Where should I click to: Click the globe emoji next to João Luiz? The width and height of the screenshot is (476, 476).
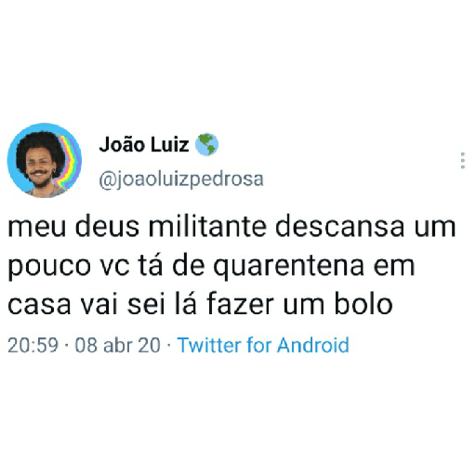coord(206,144)
